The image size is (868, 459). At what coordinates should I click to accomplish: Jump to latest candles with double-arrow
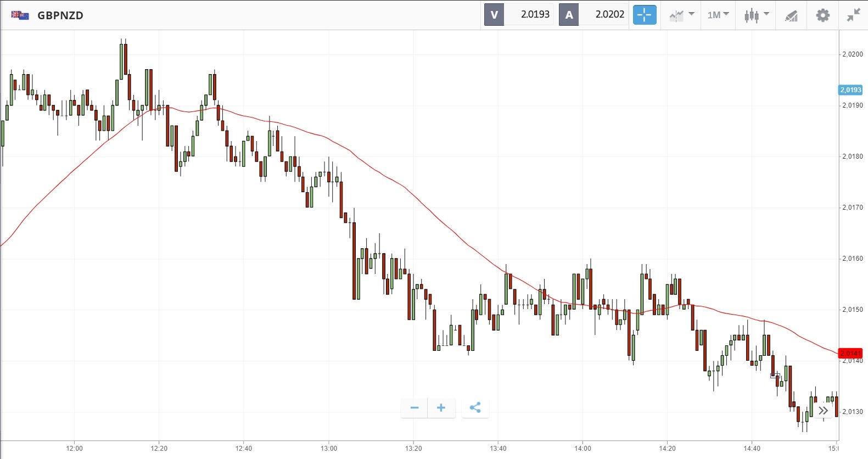[x=823, y=411]
